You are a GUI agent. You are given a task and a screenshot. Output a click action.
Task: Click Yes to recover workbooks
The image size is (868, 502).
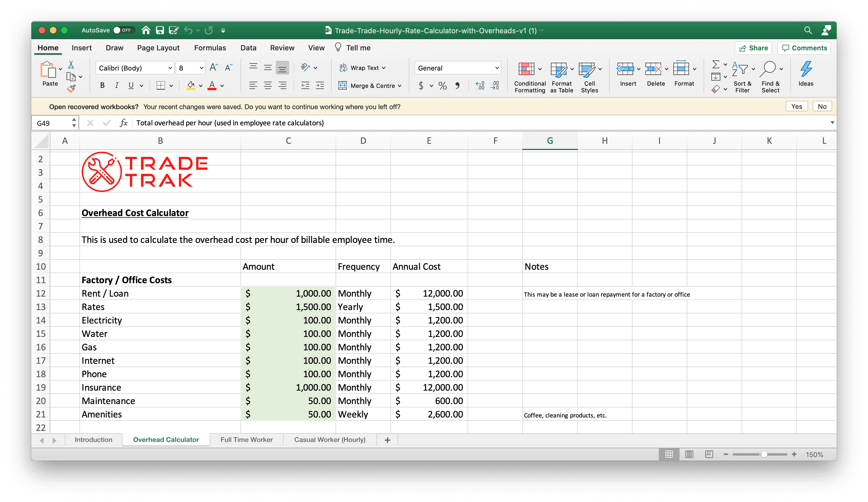click(796, 106)
